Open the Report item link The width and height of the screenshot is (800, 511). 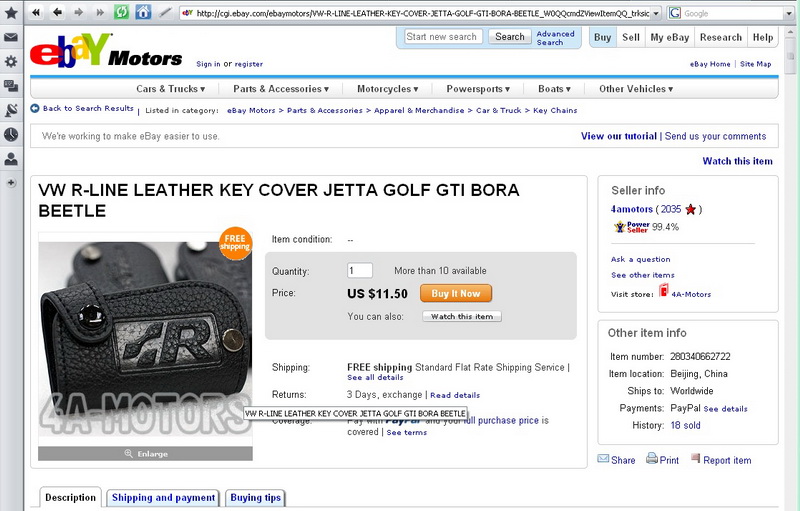[x=727, y=460]
